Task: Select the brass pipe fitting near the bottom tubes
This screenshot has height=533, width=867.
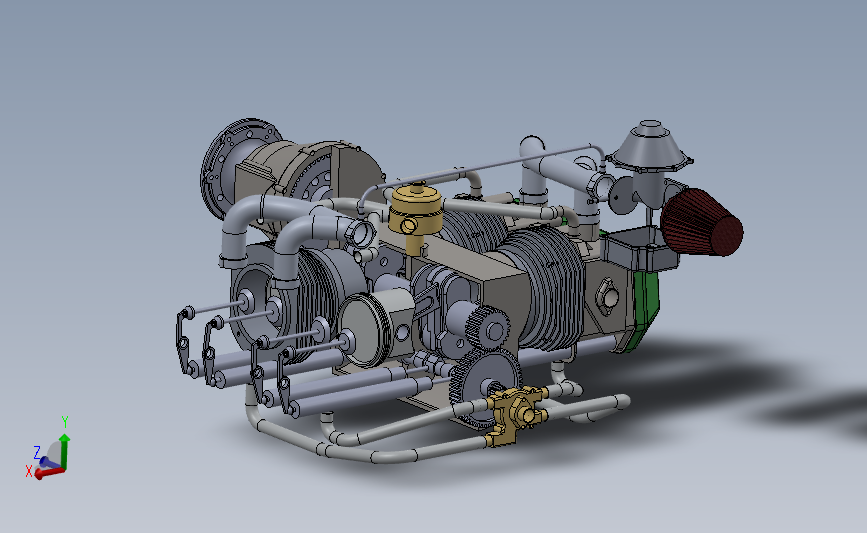Action: (x=516, y=415)
